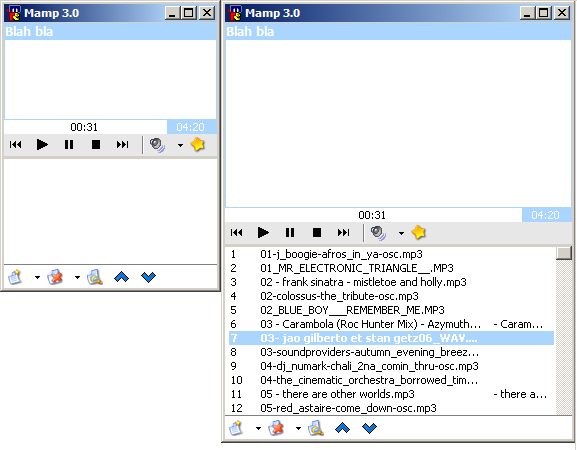The image size is (577, 450).
Task: Stop playback in right Mamp window
Action: coord(317,233)
